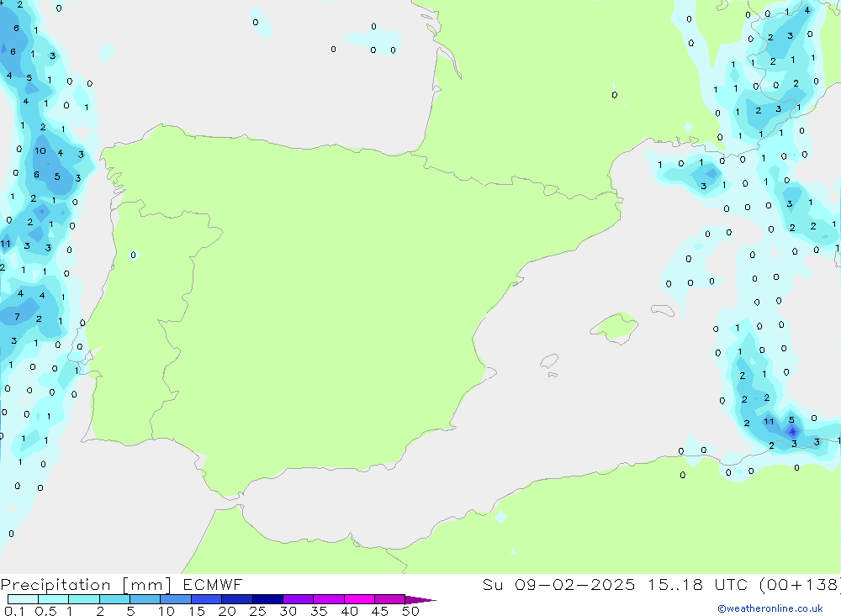Viewport: 841px width, 616px height.
Task: Select the 10–15 mm legend swatch
Action: [176, 600]
